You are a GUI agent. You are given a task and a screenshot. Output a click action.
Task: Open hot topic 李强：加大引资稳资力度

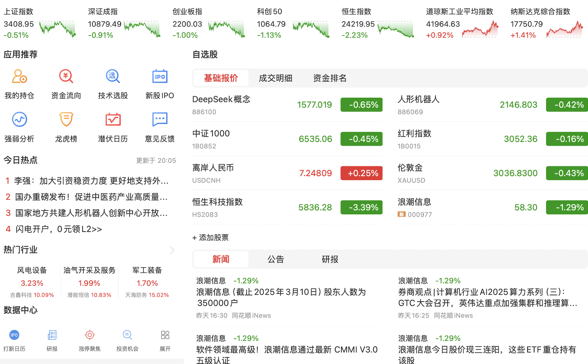(x=91, y=181)
